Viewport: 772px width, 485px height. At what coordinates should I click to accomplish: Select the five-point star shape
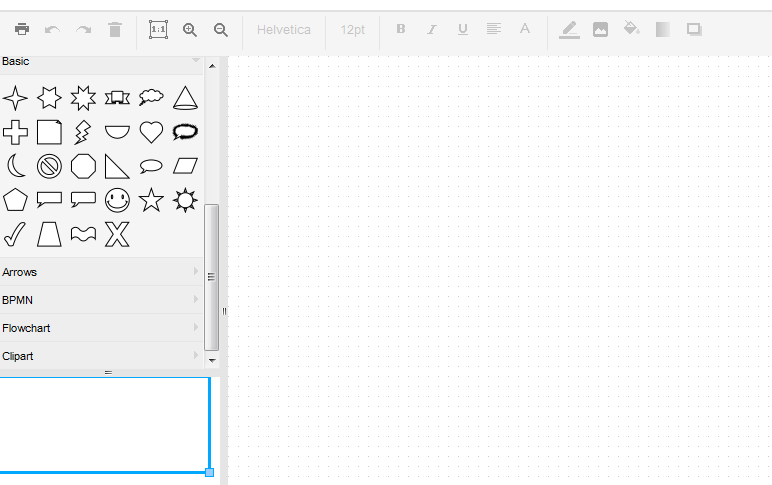point(151,199)
